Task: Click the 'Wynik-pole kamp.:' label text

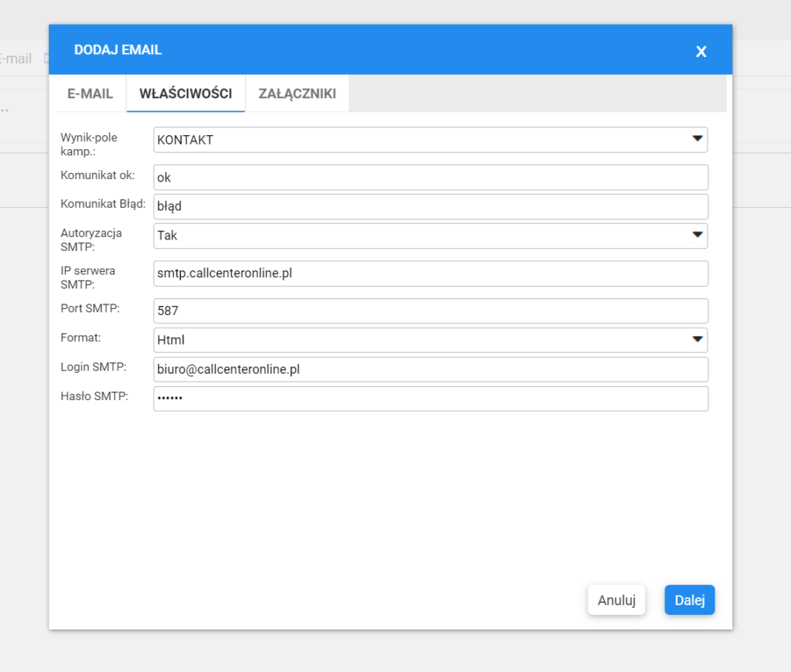Action: 89,144
